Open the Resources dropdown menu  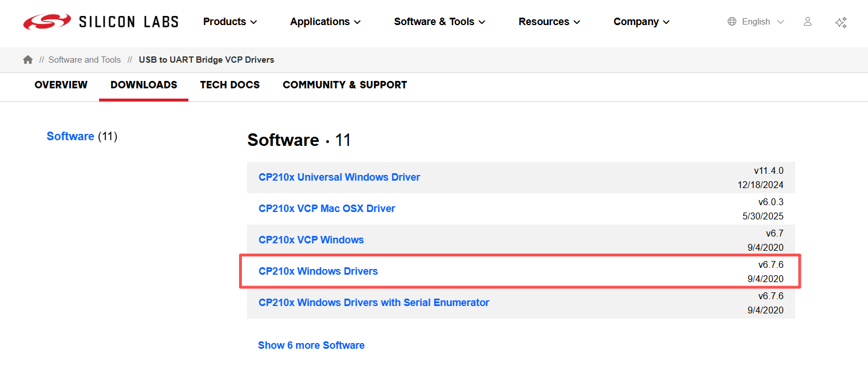(549, 22)
